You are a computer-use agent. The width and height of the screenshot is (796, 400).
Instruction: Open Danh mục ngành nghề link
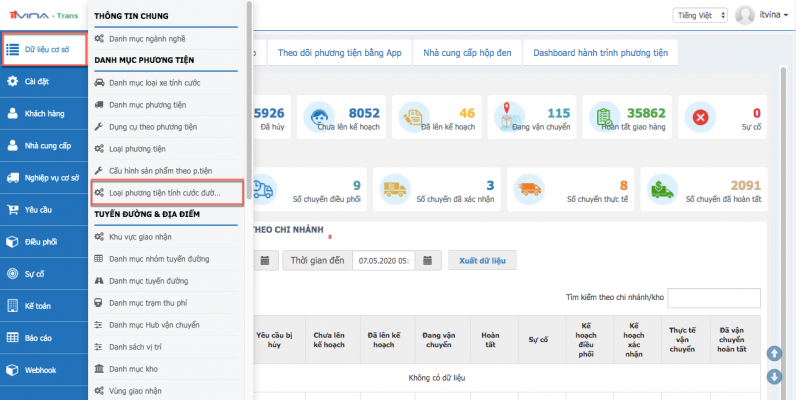pyautogui.click(x=146, y=38)
